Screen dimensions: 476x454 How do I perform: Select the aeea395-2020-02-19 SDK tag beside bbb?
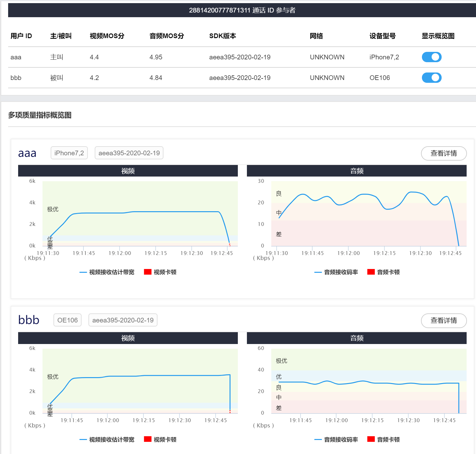point(123,320)
